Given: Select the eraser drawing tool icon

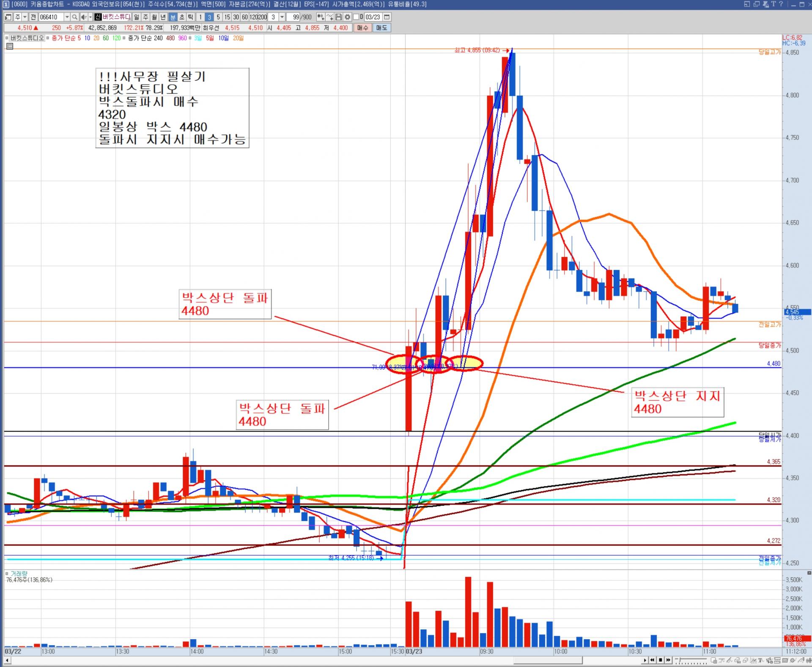Looking at the screenshot, I should tap(746, 660).
